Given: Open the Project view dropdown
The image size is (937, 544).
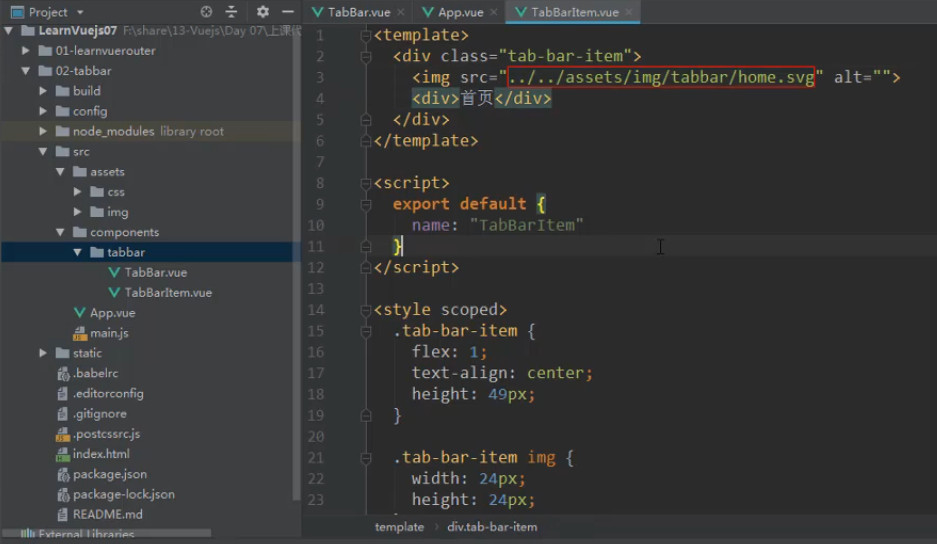Looking at the screenshot, I should [80, 12].
